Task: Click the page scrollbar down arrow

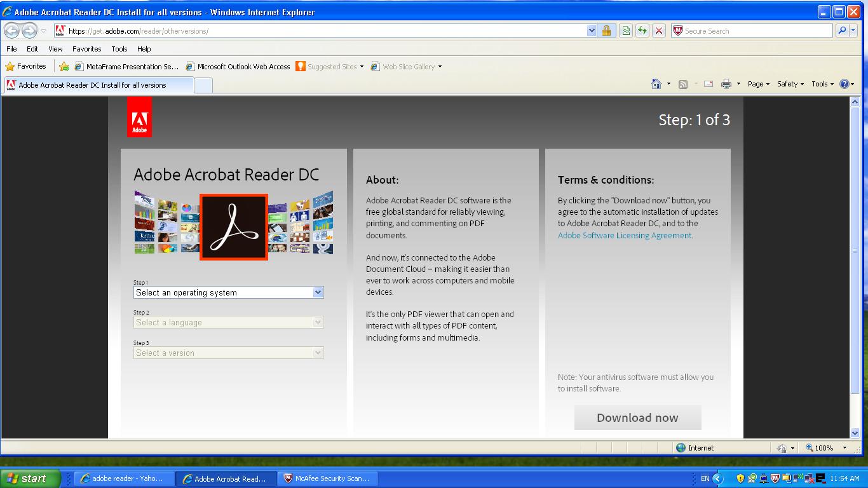Action: point(855,433)
